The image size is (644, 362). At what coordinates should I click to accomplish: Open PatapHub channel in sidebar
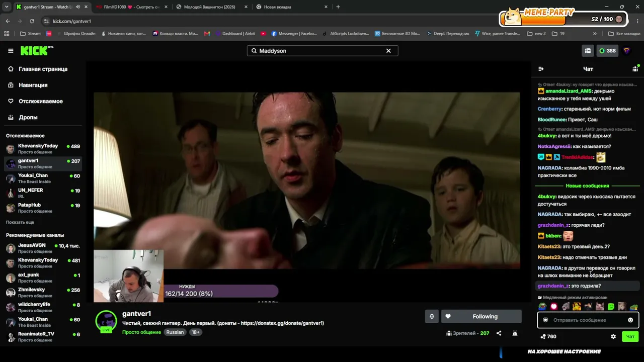[43, 208]
